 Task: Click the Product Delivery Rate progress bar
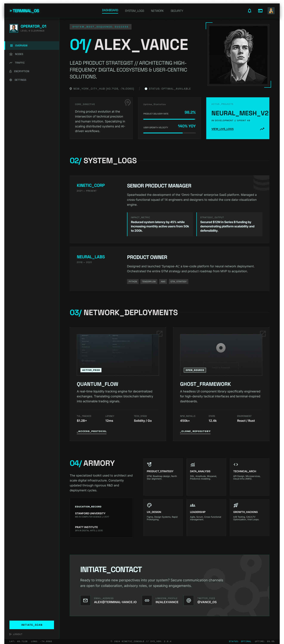pos(169,119)
